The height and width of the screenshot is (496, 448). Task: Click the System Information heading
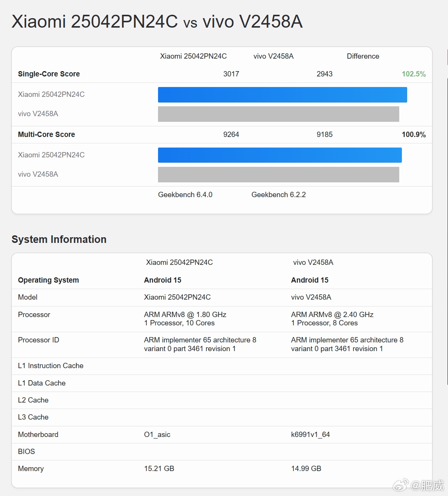pyautogui.click(x=59, y=239)
